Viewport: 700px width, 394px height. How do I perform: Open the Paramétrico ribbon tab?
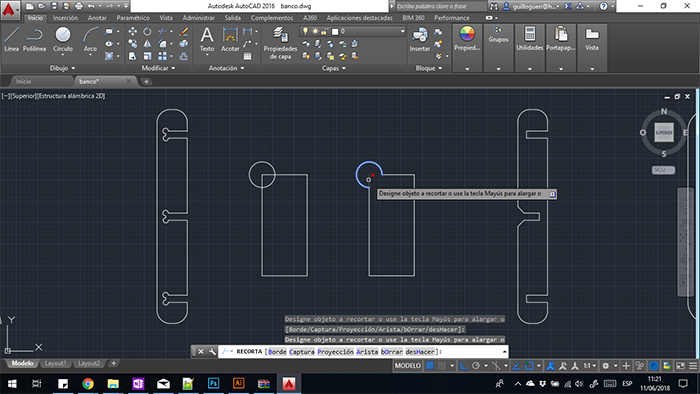(133, 18)
